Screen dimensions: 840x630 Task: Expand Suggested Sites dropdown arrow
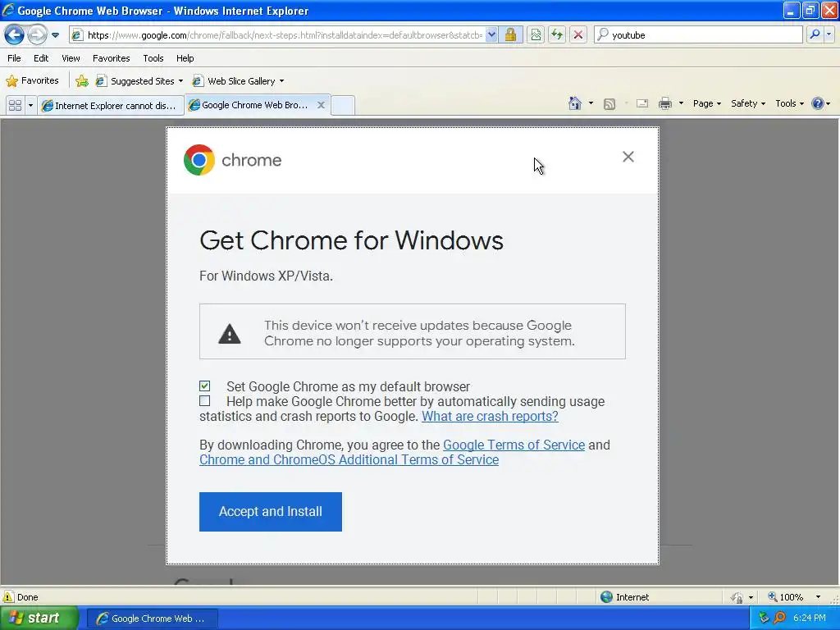(x=180, y=81)
